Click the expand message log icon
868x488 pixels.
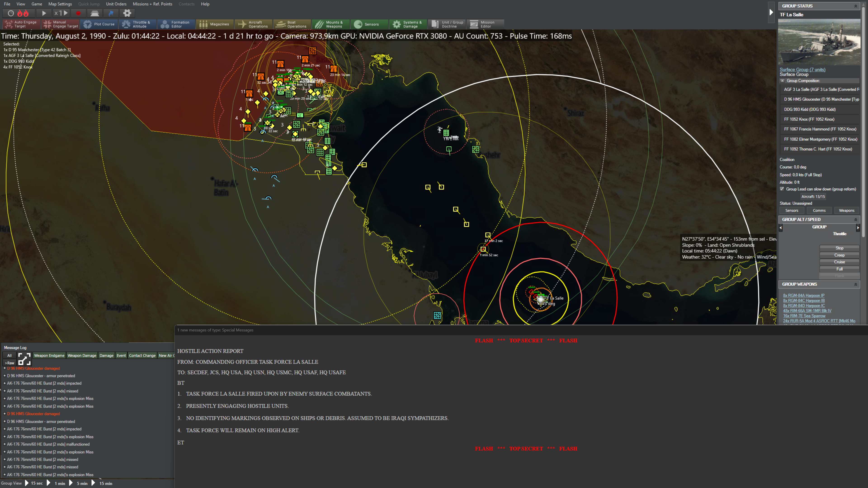click(24, 359)
